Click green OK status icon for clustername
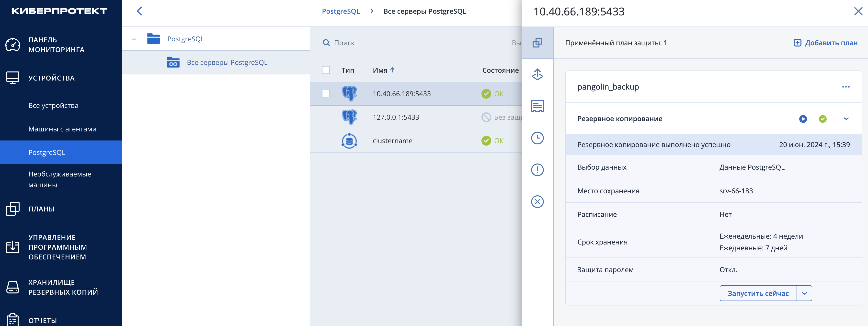 coord(486,140)
